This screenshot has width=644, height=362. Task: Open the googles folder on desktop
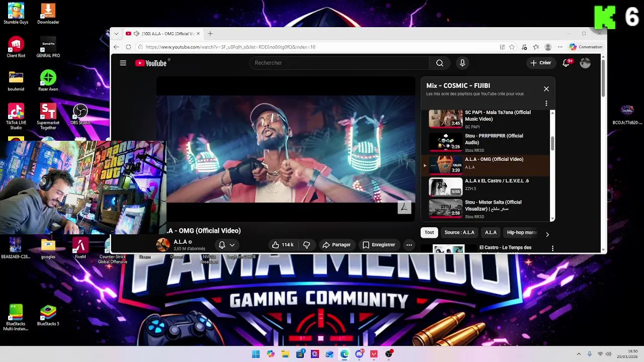48,248
